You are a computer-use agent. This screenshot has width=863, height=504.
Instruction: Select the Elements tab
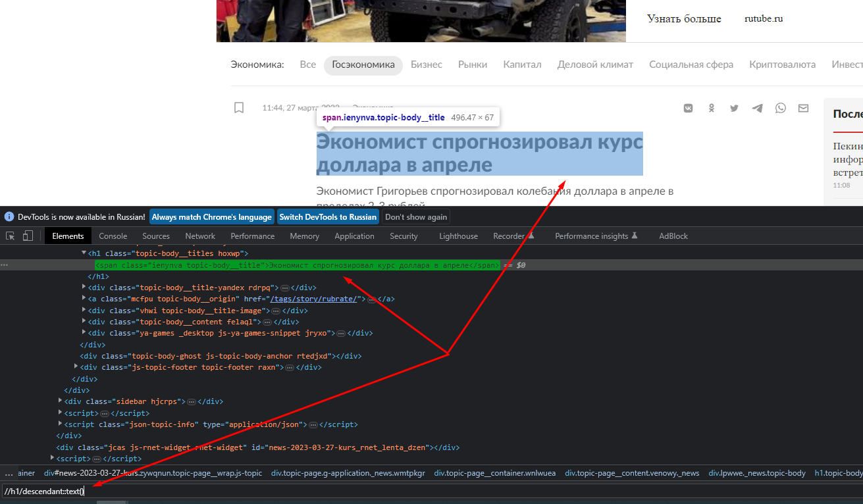68,236
